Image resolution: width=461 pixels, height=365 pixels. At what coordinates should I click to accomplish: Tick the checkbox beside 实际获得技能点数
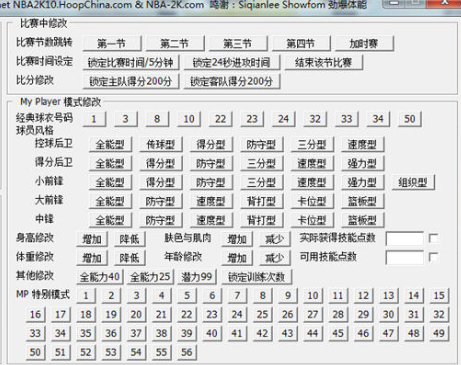click(434, 238)
